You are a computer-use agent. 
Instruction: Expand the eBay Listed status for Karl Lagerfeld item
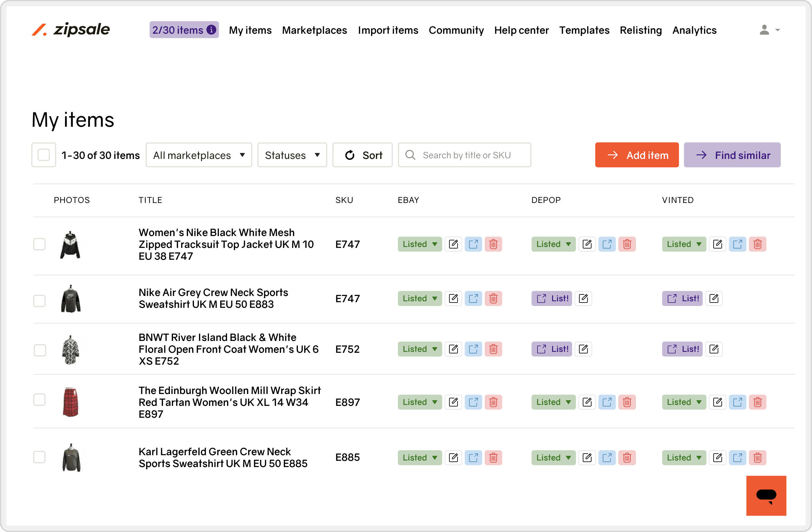click(419, 458)
